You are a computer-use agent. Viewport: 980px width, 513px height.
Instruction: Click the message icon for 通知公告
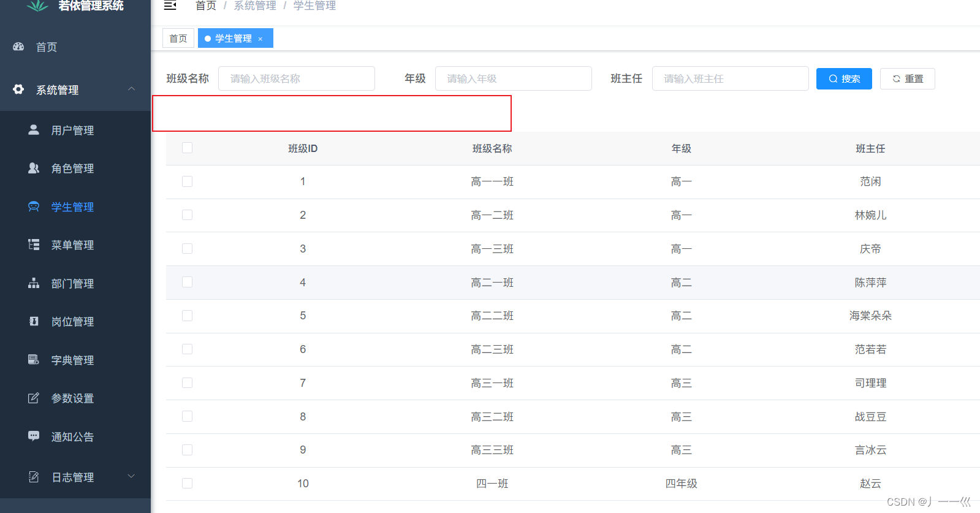pyautogui.click(x=34, y=436)
